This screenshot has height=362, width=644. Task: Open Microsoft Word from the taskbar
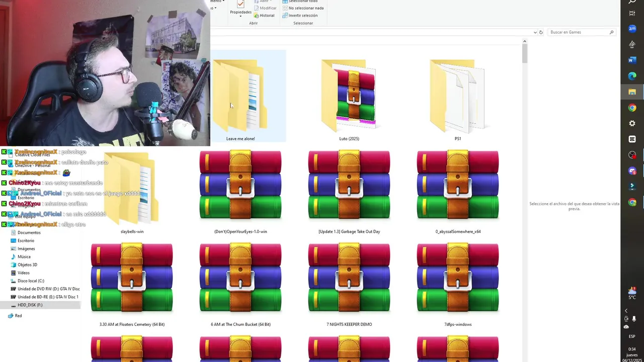click(x=632, y=60)
